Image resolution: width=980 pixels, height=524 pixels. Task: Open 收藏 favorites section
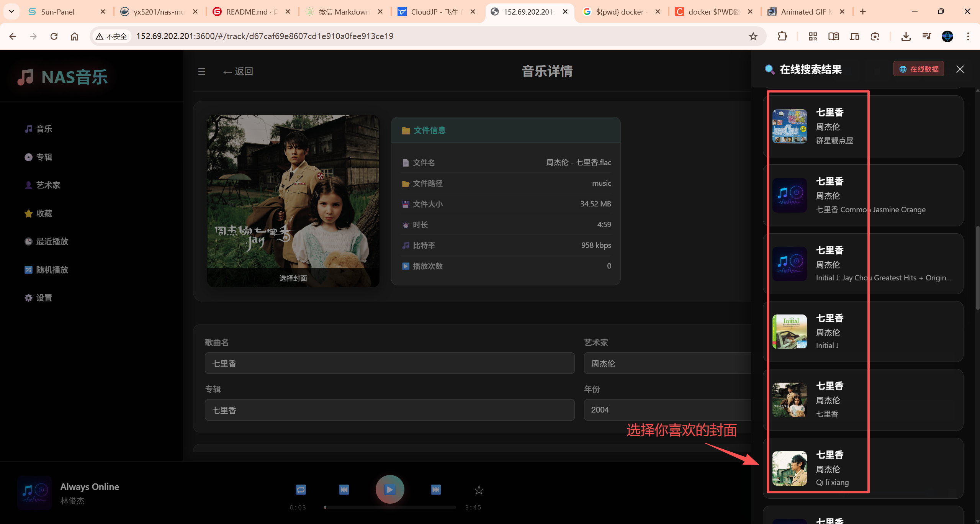pyautogui.click(x=44, y=213)
